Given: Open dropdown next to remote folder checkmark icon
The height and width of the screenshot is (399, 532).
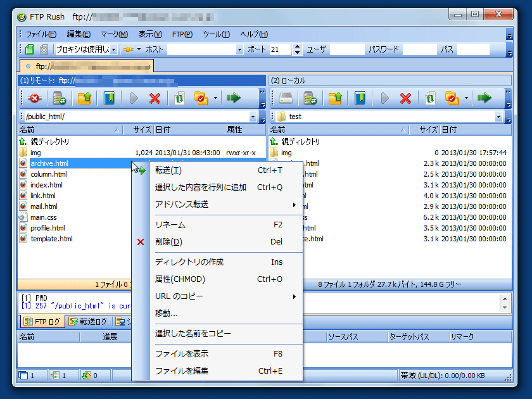Looking at the screenshot, I should click(x=215, y=98).
